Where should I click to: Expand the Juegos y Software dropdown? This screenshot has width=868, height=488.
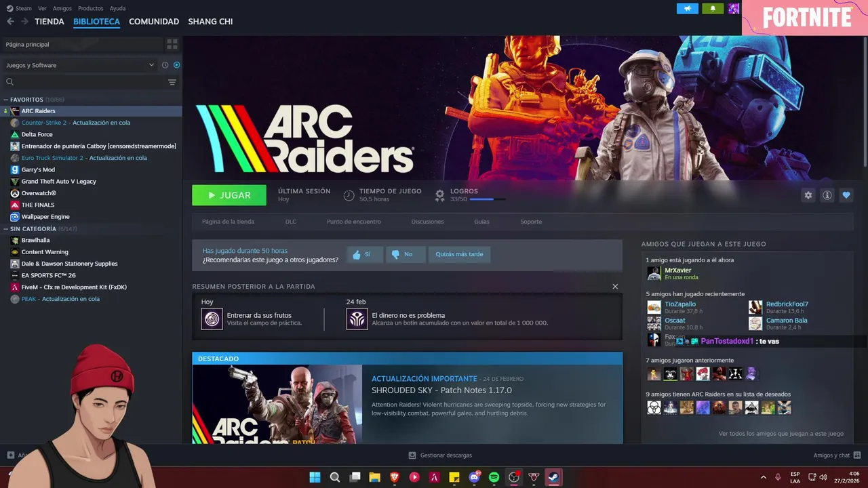(x=79, y=65)
